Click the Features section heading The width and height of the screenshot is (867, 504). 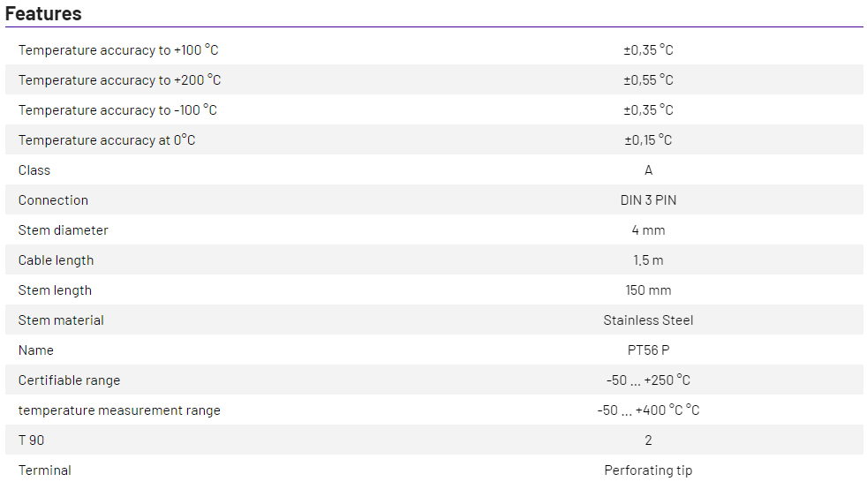[x=43, y=14]
